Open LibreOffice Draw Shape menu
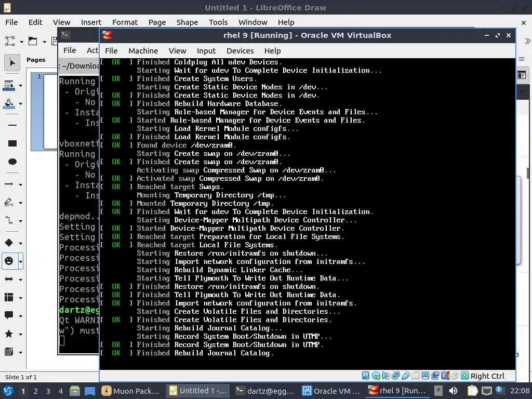The width and height of the screenshot is (532, 399). pyautogui.click(x=187, y=22)
